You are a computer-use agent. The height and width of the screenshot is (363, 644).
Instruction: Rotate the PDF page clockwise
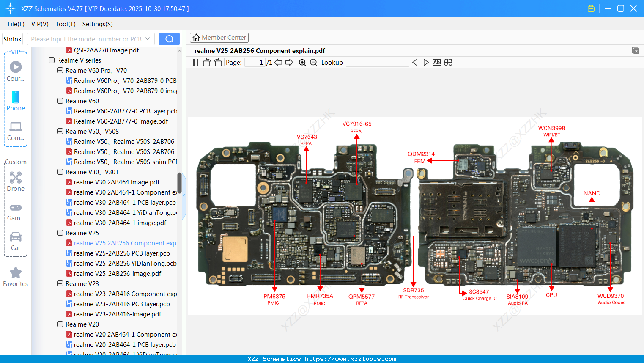click(217, 62)
